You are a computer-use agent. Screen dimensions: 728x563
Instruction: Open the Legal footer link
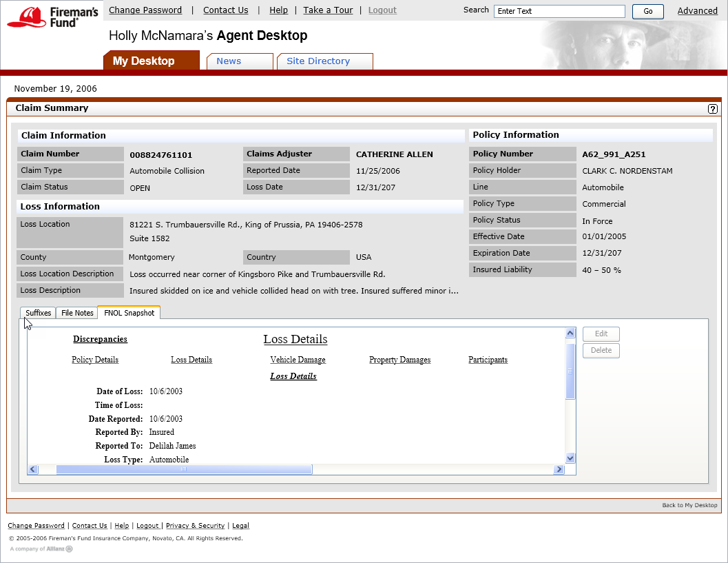coord(240,525)
